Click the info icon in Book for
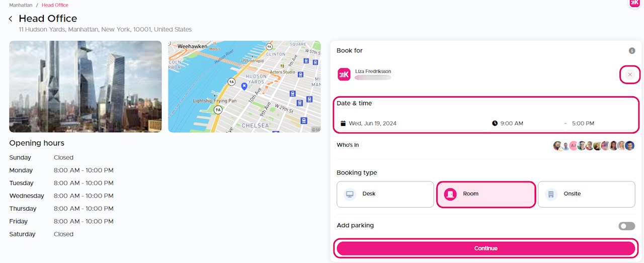The height and width of the screenshot is (263, 644). pos(632,51)
